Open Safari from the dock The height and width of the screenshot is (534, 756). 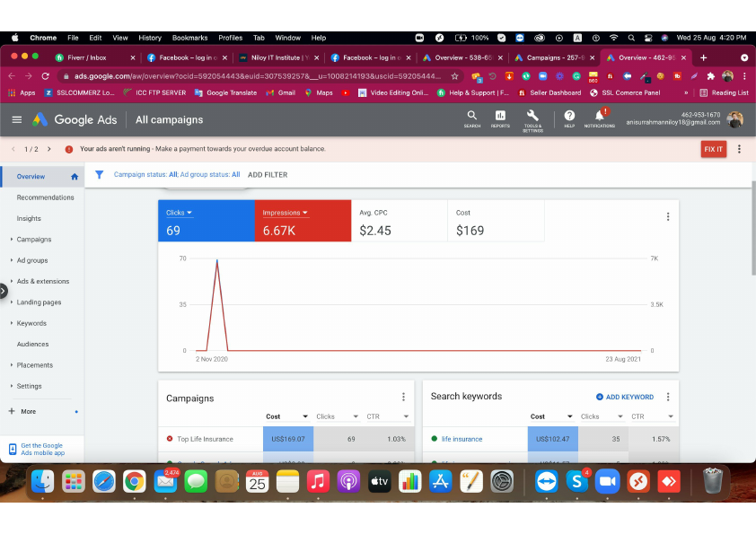(104, 481)
